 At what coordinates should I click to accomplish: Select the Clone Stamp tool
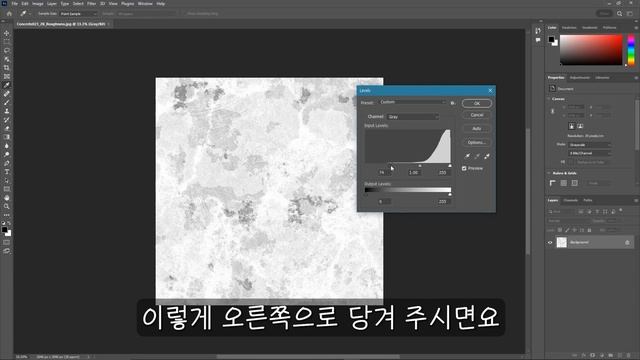click(x=7, y=111)
